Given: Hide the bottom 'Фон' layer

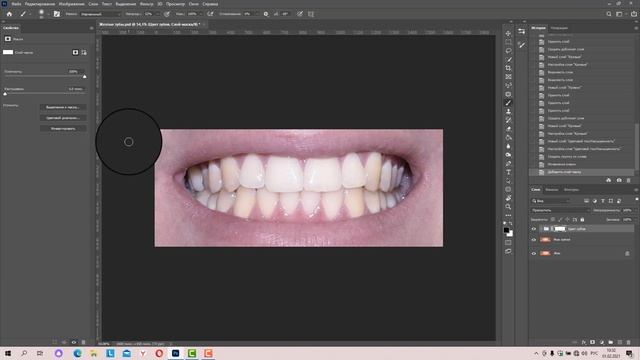Looking at the screenshot, I should tap(533, 253).
